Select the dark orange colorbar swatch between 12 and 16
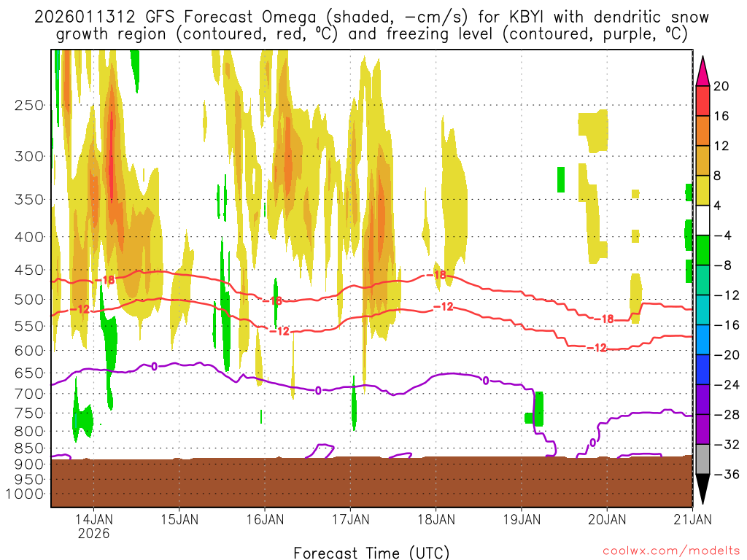The height and width of the screenshot is (560, 747). point(703,131)
